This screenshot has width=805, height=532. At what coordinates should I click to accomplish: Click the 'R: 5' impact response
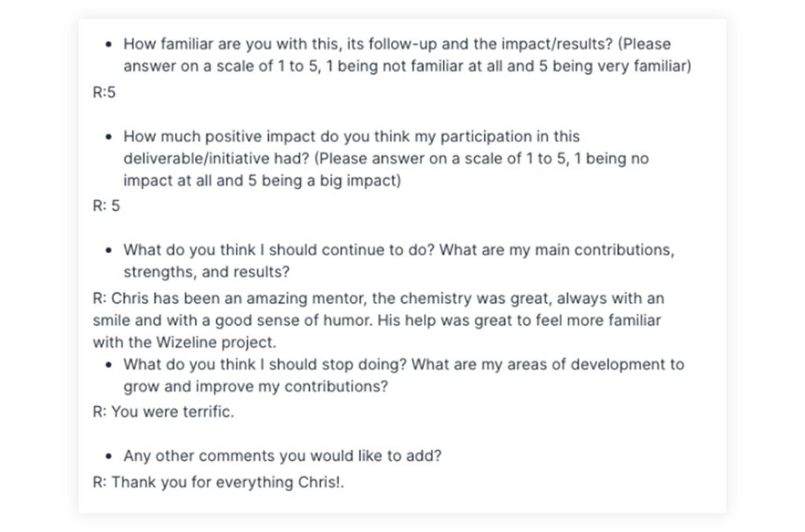pos(106,206)
